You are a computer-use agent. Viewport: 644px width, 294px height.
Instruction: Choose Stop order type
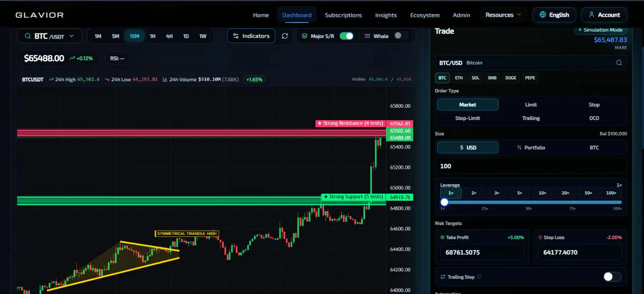[x=594, y=105]
